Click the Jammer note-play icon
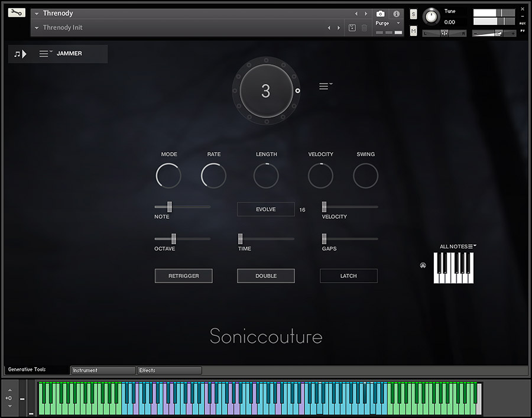 pyautogui.click(x=20, y=54)
